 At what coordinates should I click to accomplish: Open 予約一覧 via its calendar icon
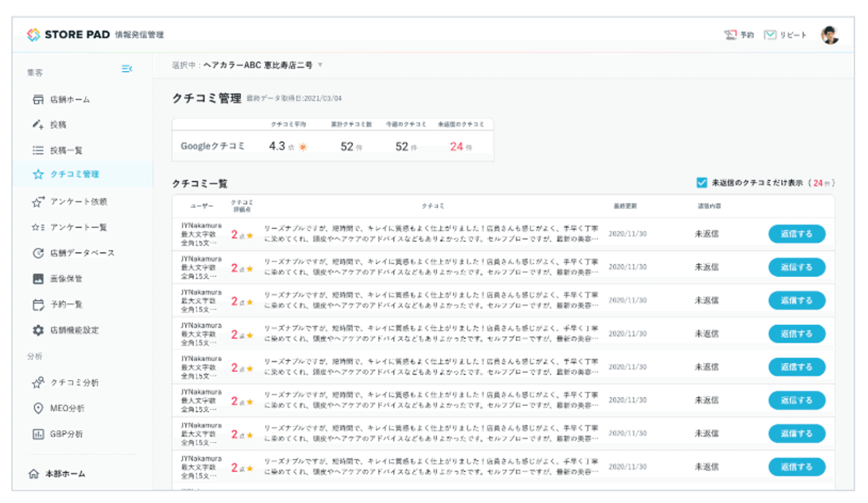pos(39,305)
